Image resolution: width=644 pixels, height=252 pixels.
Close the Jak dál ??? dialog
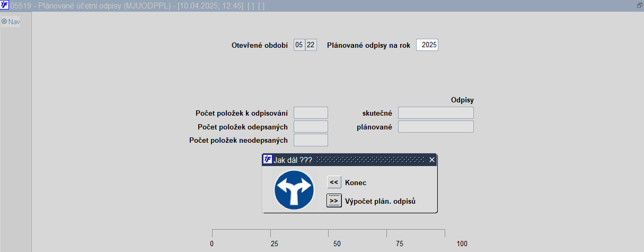point(431,160)
